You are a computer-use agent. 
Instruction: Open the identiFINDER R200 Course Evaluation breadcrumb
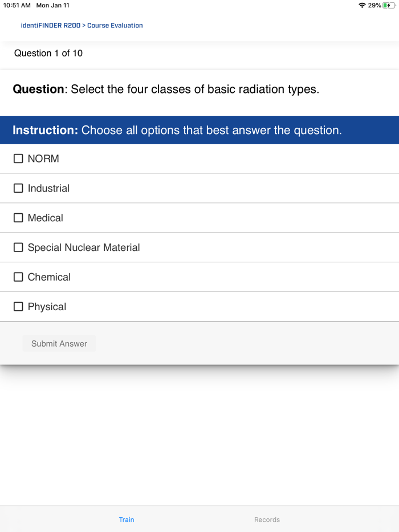82,26
